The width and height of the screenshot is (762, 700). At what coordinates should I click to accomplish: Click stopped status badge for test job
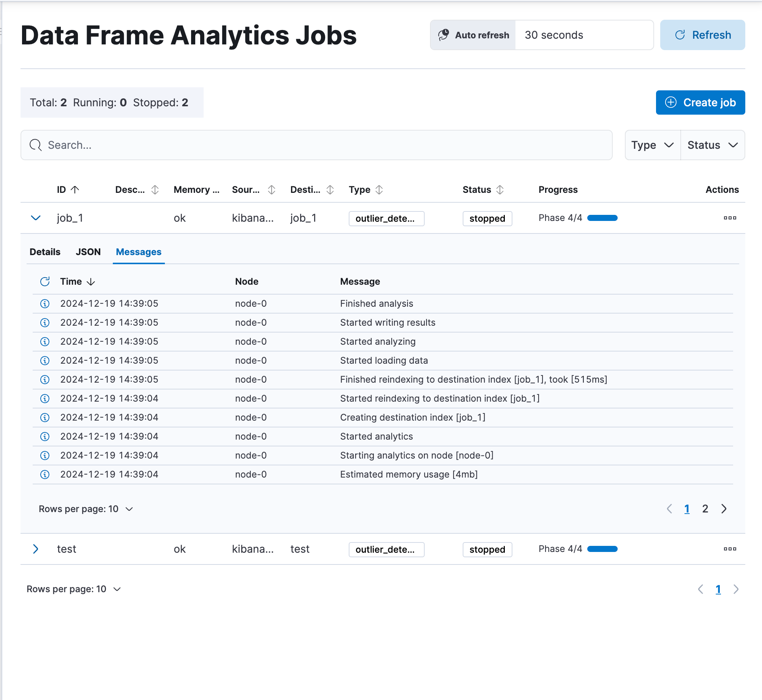pos(487,549)
